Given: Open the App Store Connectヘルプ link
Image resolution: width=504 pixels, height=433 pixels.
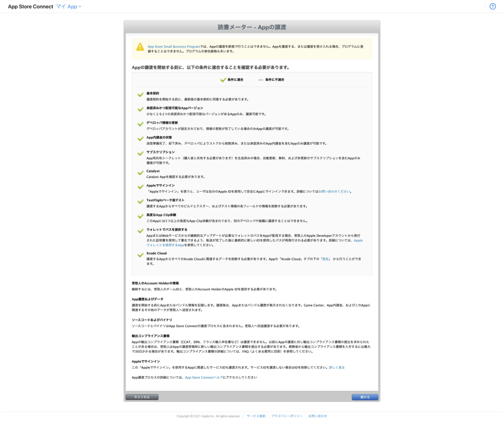Looking at the screenshot, I should click(x=204, y=378).
